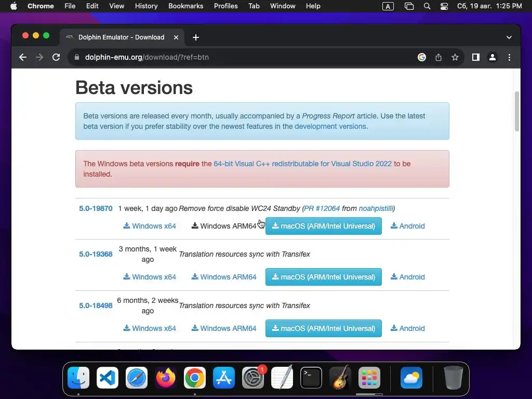Open PR #12064 link
Screen dimensions: 532x399
[x=322, y=208]
